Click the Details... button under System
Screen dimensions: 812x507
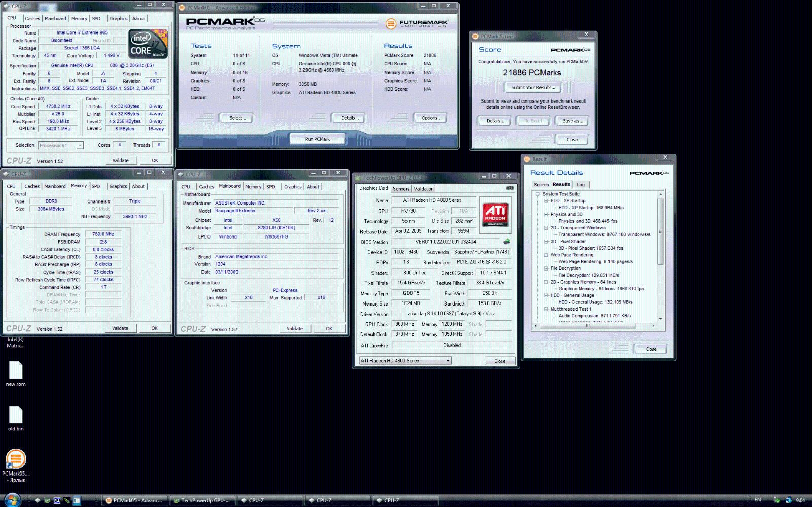point(350,118)
